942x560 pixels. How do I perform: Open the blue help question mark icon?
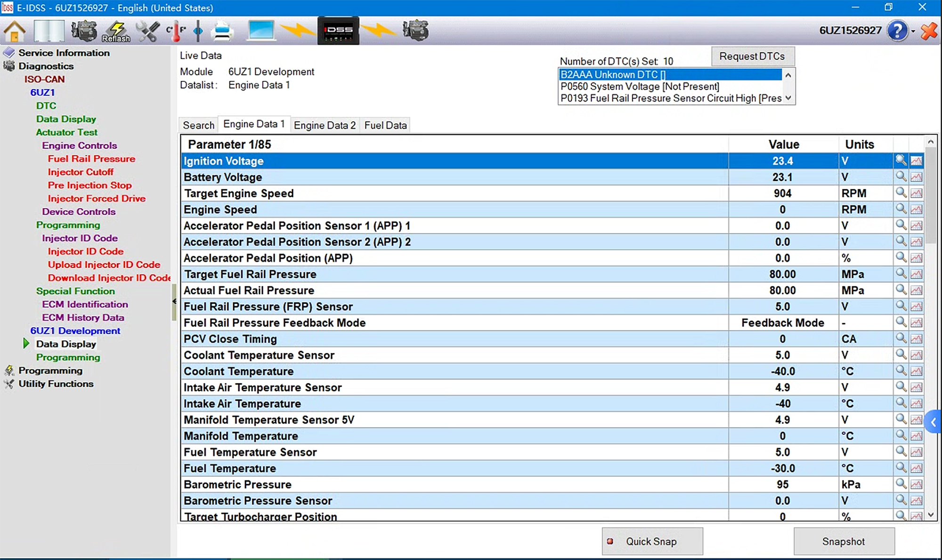click(x=897, y=31)
